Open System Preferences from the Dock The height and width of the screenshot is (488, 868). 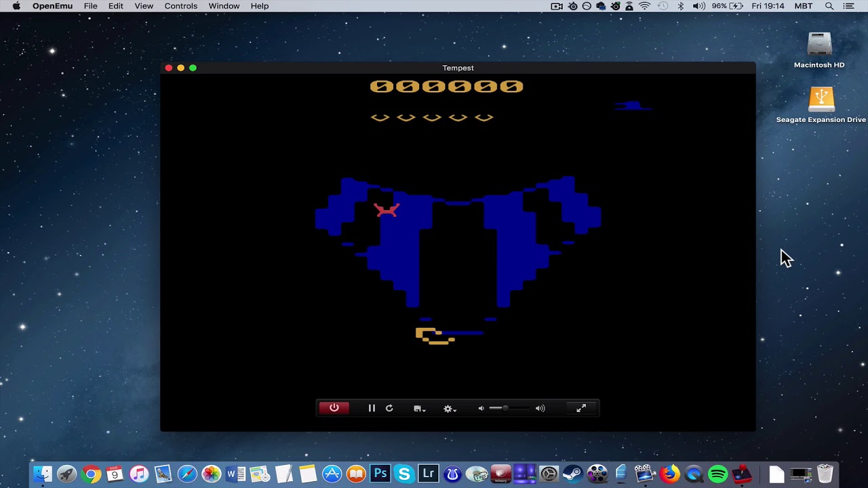click(549, 474)
